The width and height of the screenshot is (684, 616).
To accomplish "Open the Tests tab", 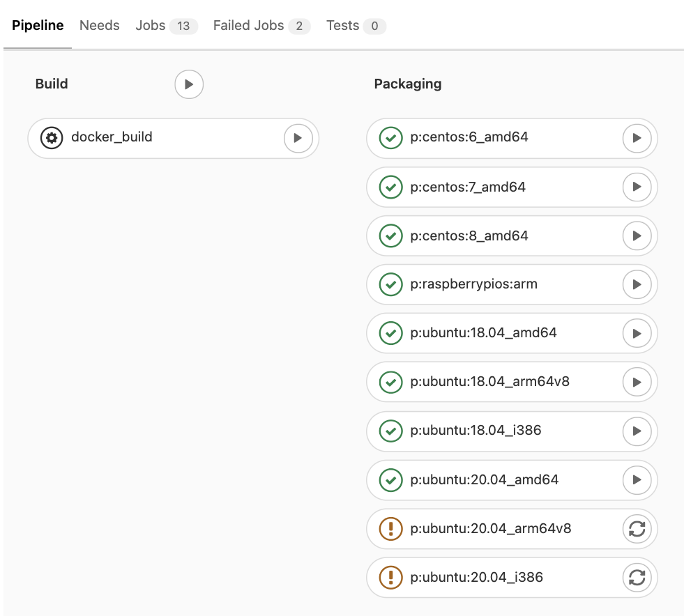I will click(x=343, y=25).
